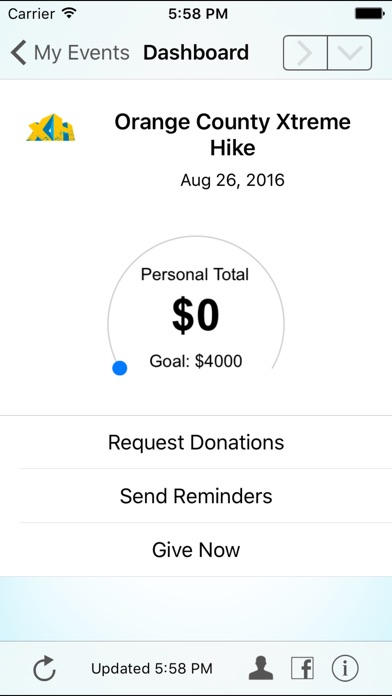This screenshot has height=696, width=392.
Task: Choose Send Reminders
Action: click(196, 496)
